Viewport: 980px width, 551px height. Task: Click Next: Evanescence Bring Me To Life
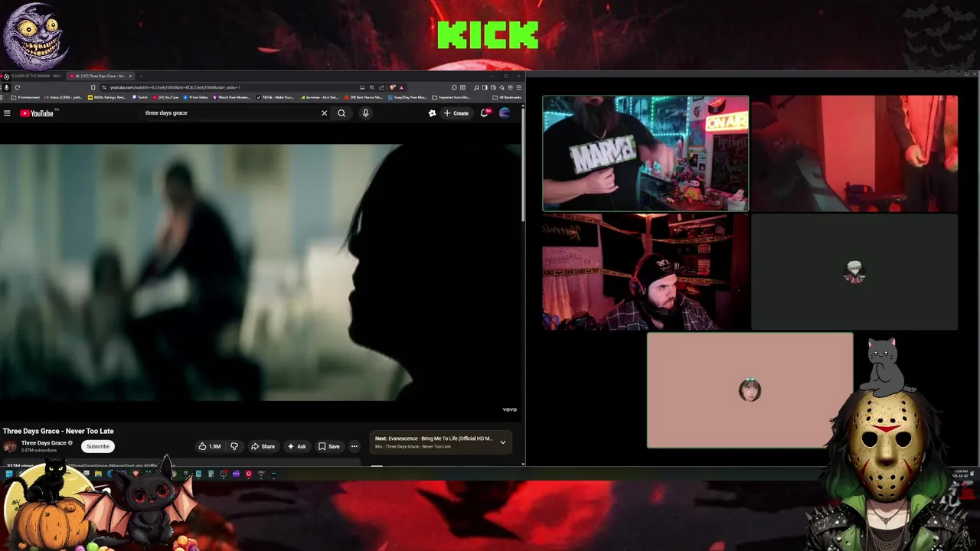click(434, 439)
